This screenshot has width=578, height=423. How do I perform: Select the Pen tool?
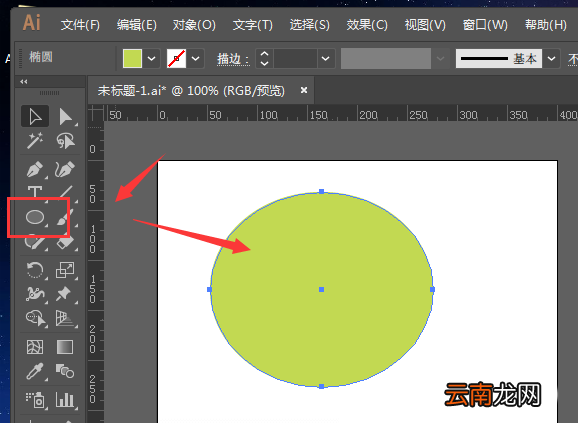point(35,169)
